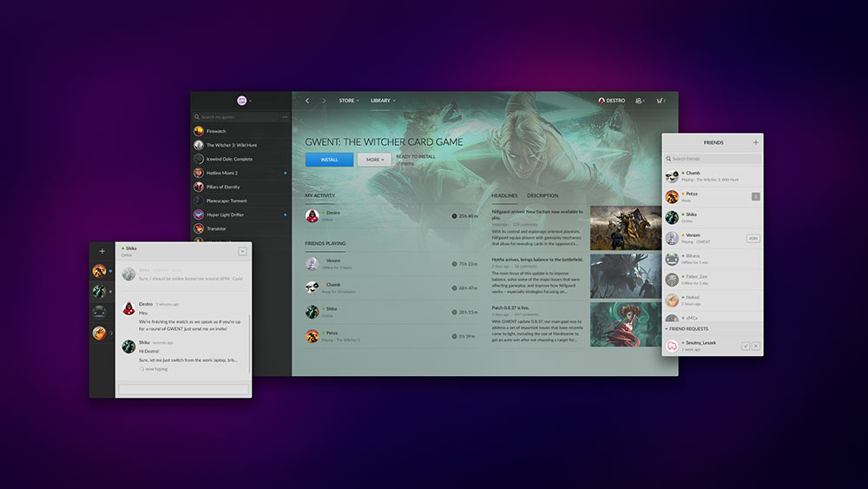
Task: Start new chat with plus icon
Action: tap(102, 251)
